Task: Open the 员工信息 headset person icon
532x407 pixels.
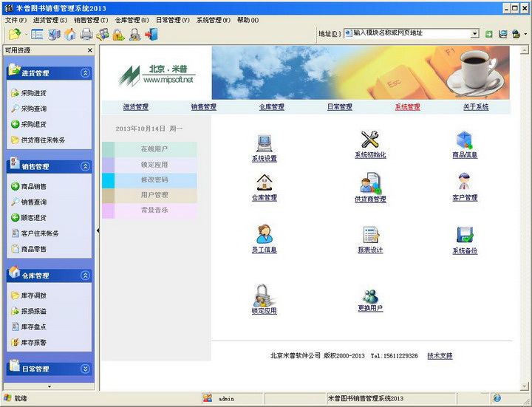Action: (265, 234)
